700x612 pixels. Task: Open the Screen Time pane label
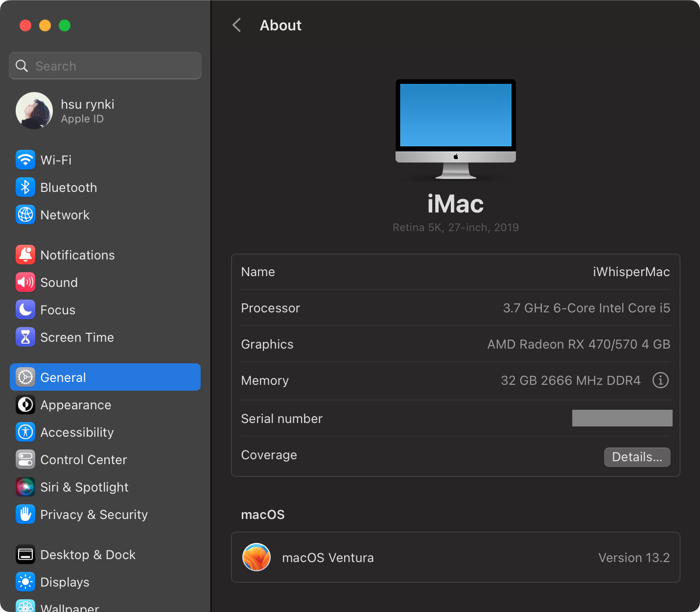coord(77,337)
